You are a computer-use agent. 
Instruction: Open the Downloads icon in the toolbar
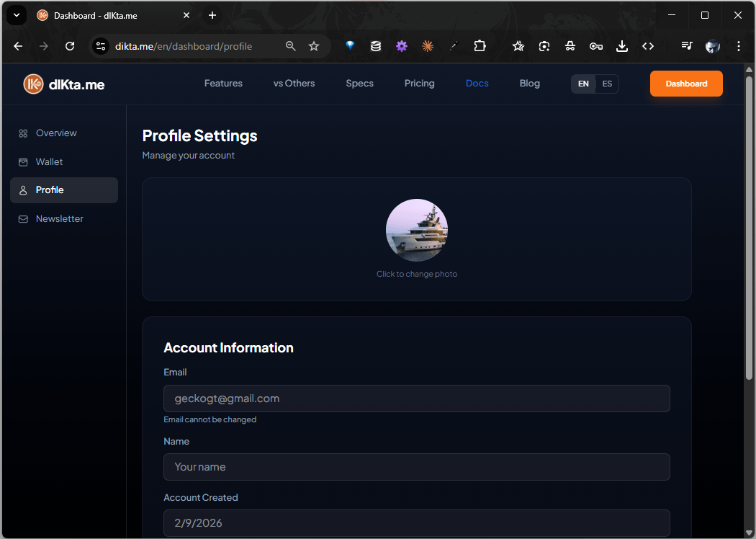point(622,45)
